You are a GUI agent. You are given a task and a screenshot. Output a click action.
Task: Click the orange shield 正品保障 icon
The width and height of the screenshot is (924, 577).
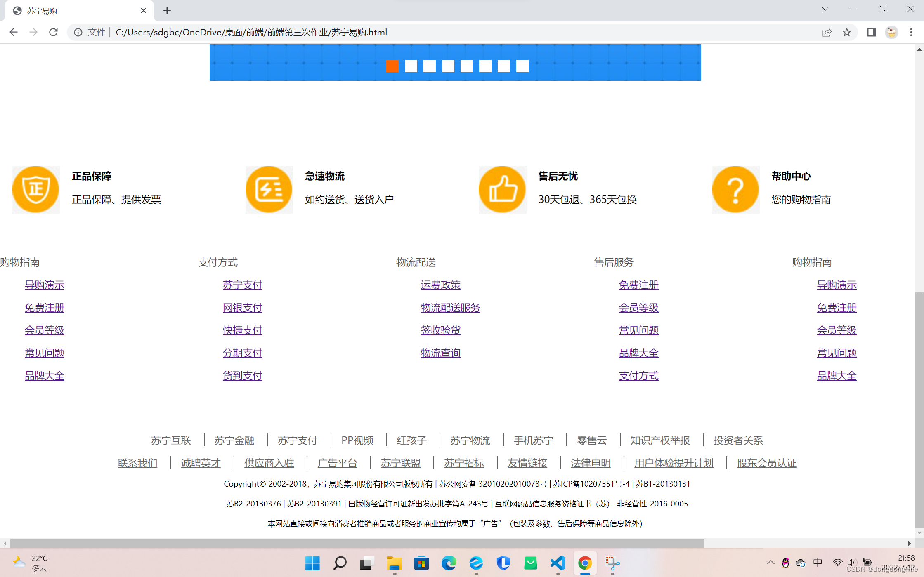36,190
